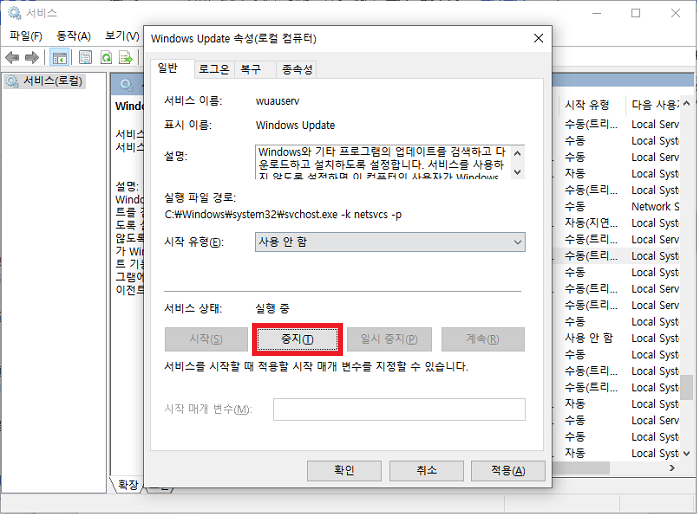Click the 확인 button
Viewport: 697px width, 514px height.
point(344,470)
